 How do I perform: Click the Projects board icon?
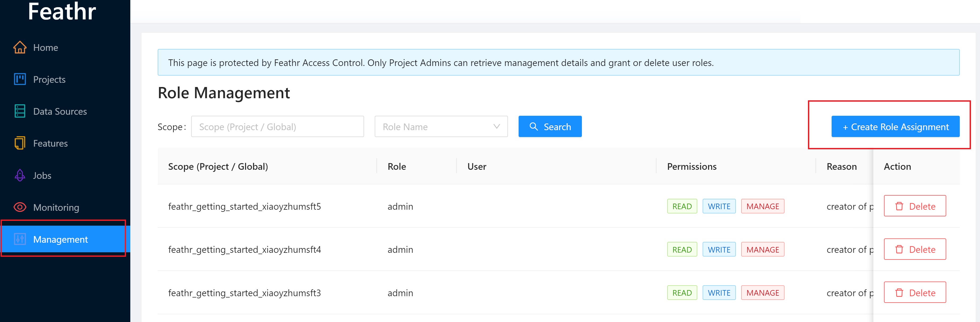tap(20, 79)
